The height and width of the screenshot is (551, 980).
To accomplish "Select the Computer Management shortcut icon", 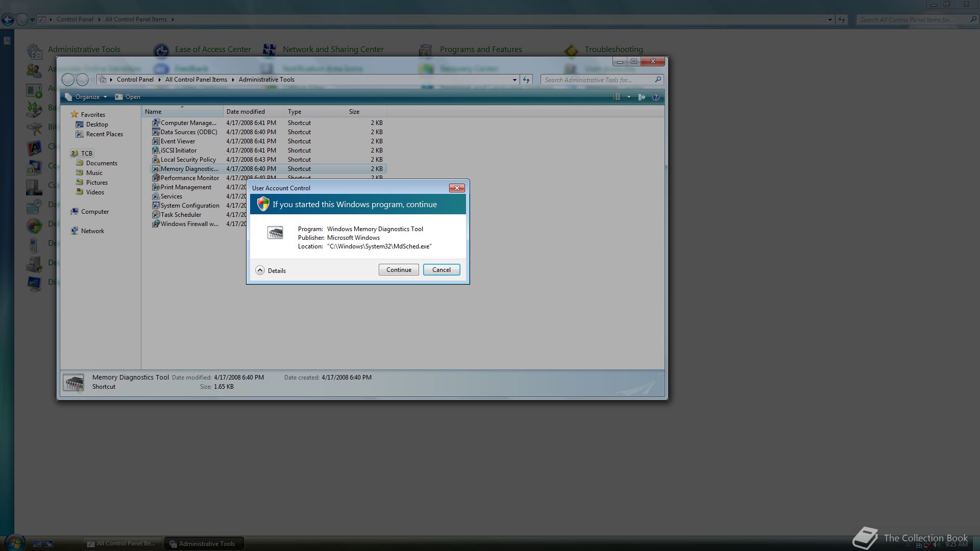I will point(156,123).
